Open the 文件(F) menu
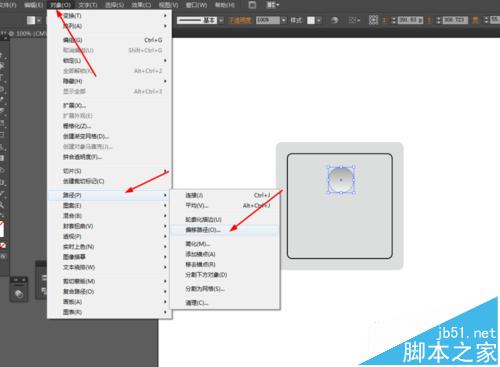Image resolution: width=500 pixels, height=367 pixels. tap(7, 5)
